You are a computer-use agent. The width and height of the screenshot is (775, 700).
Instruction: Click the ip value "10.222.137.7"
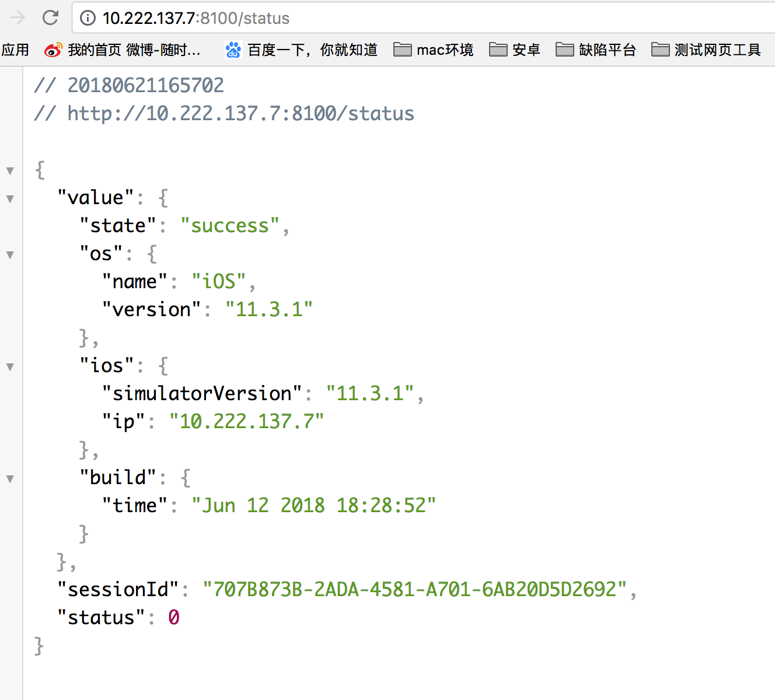point(246,422)
